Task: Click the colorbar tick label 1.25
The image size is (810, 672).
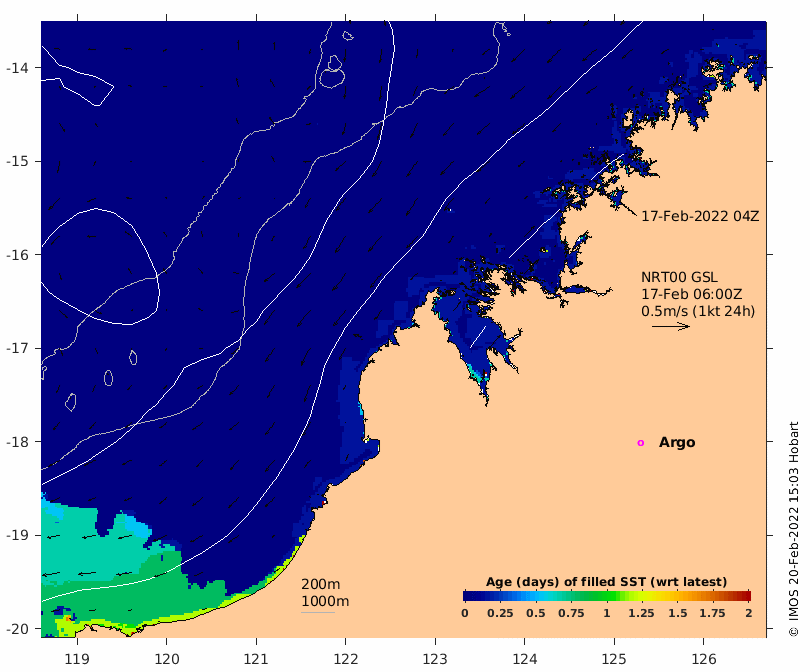Action: tap(642, 613)
